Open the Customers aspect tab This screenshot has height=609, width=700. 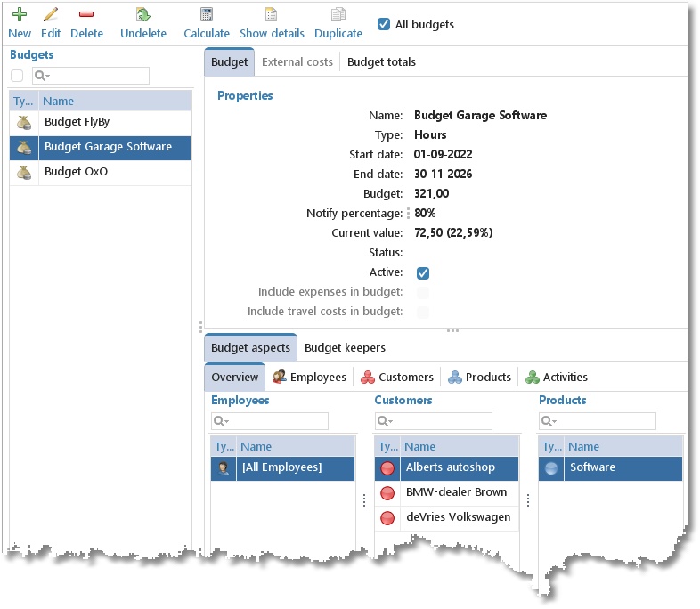pos(397,378)
